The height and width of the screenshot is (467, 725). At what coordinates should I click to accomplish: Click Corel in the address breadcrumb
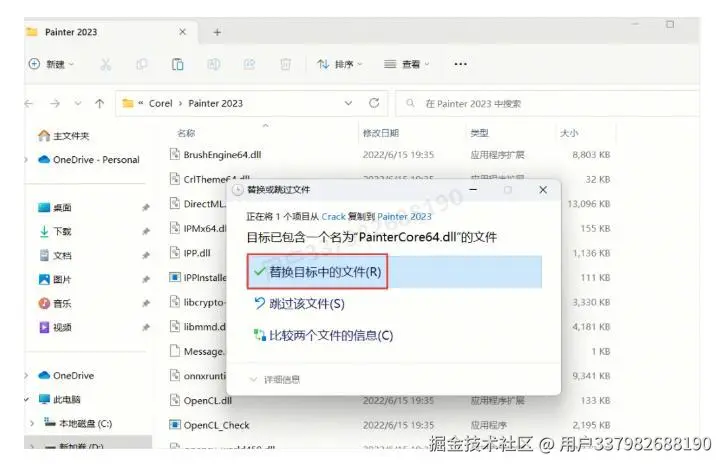160,104
